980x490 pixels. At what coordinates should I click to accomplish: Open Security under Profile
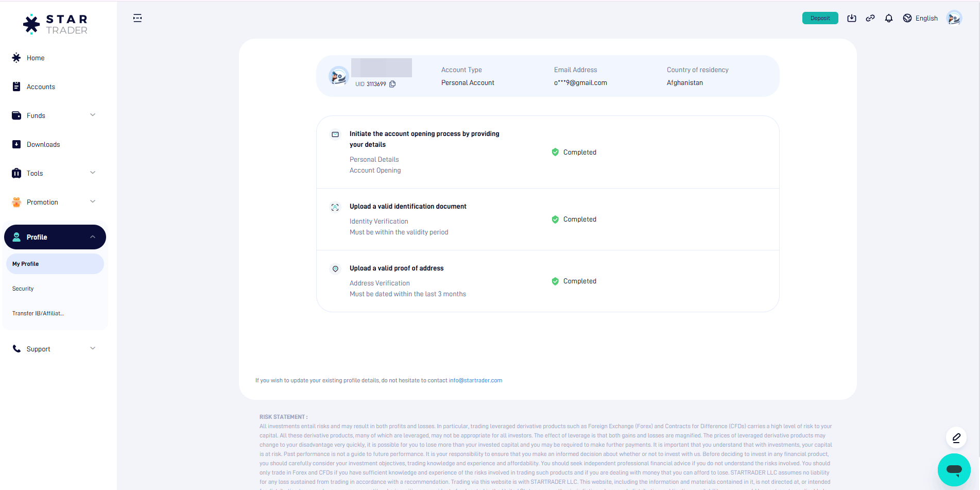pos(23,289)
